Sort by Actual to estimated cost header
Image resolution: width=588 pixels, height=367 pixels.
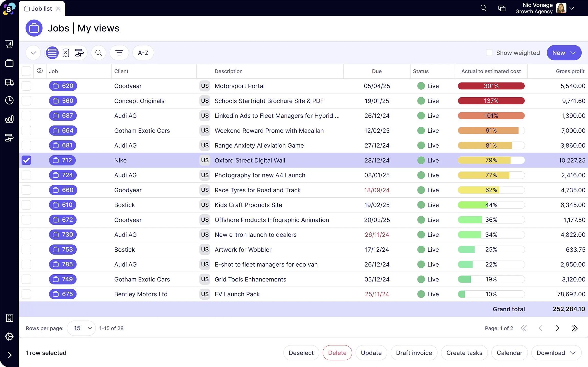491,71
